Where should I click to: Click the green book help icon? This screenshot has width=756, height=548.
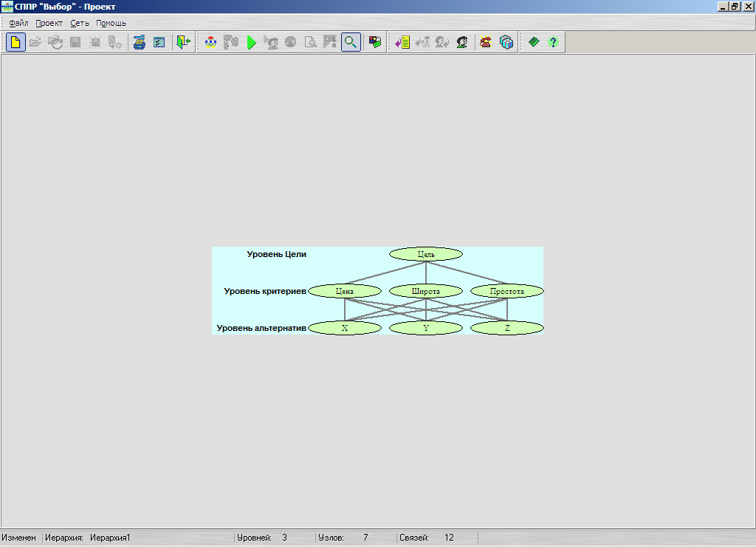click(534, 42)
